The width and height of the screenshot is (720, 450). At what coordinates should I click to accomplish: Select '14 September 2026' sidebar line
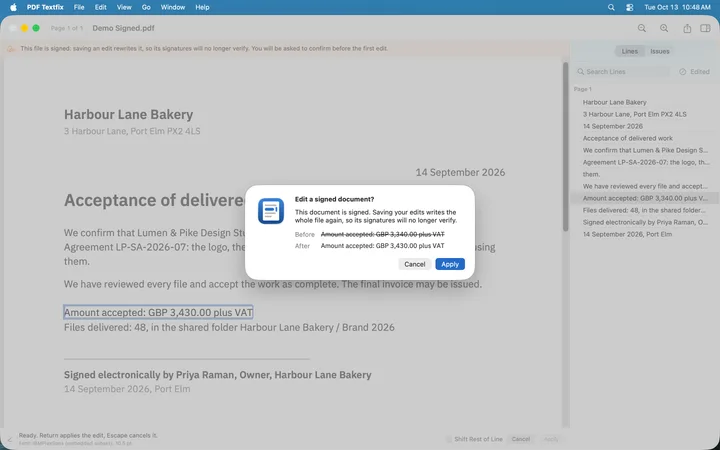tap(613, 126)
